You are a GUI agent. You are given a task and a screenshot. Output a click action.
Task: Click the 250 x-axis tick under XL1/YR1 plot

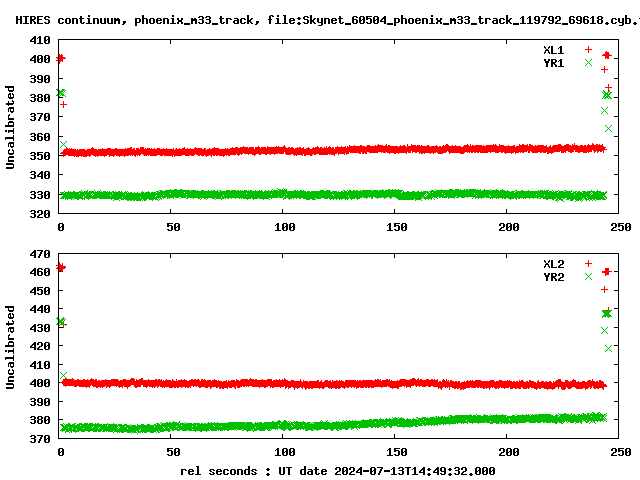(x=621, y=227)
